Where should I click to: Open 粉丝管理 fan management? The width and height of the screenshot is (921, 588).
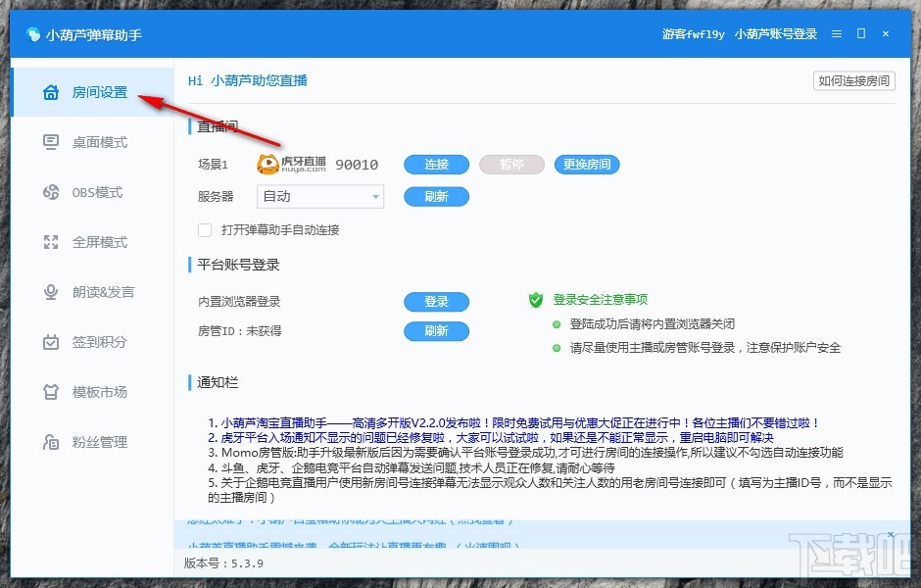94,442
